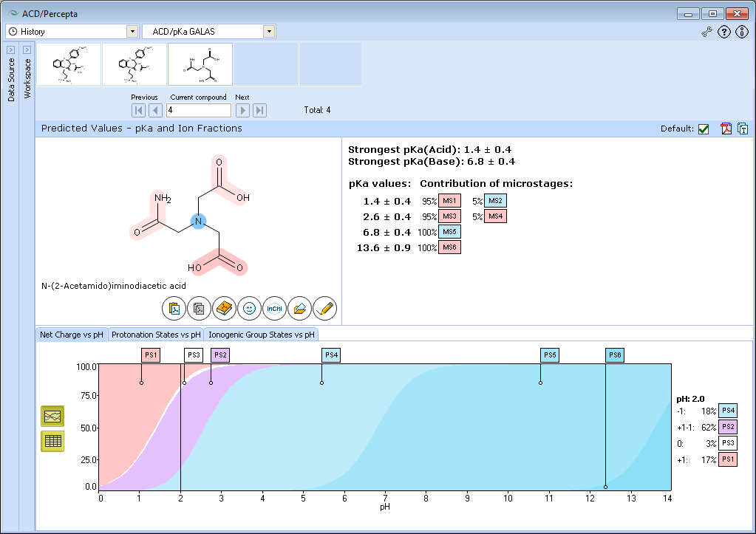Screen dimensions: 756x534
Task: Toggle the Default checkbox
Action: click(704, 129)
